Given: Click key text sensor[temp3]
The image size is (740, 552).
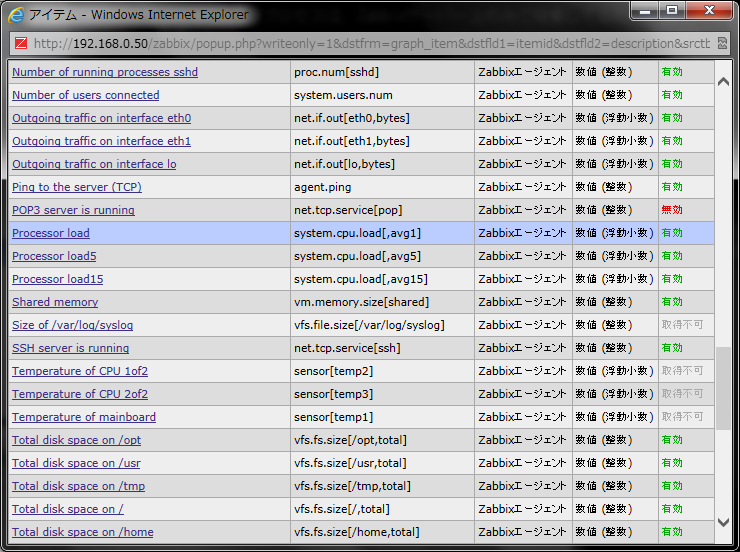Looking at the screenshot, I should click(333, 394).
